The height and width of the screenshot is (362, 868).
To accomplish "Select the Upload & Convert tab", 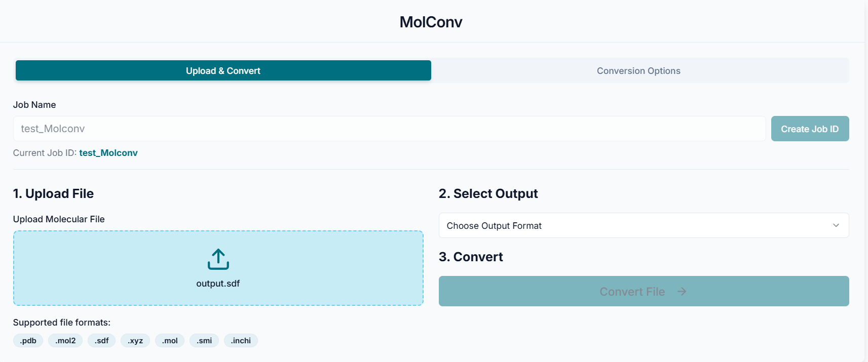I will coord(223,70).
